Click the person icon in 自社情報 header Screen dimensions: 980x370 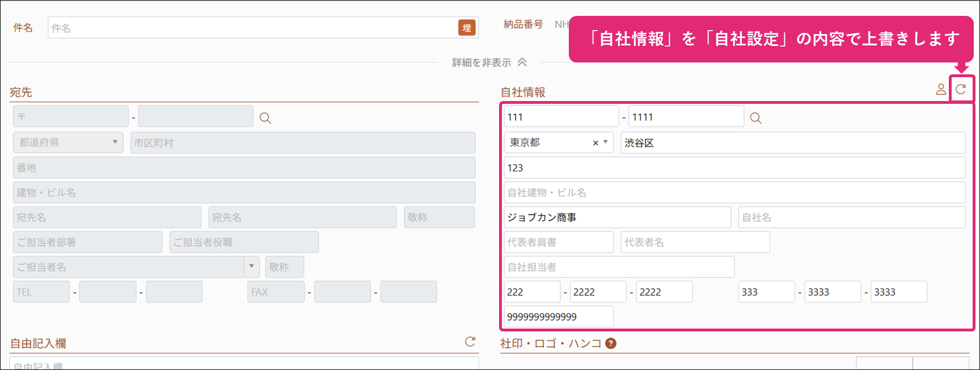click(941, 89)
